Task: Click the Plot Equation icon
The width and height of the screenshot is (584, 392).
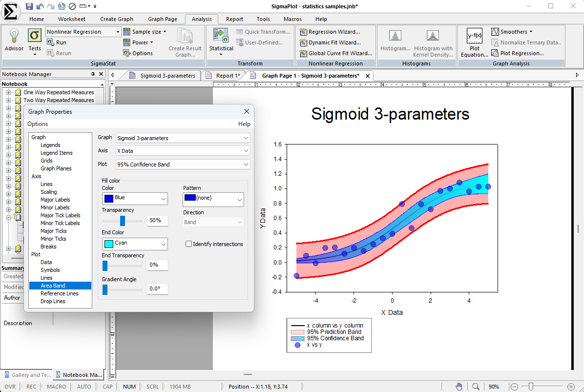Action: 474,36
